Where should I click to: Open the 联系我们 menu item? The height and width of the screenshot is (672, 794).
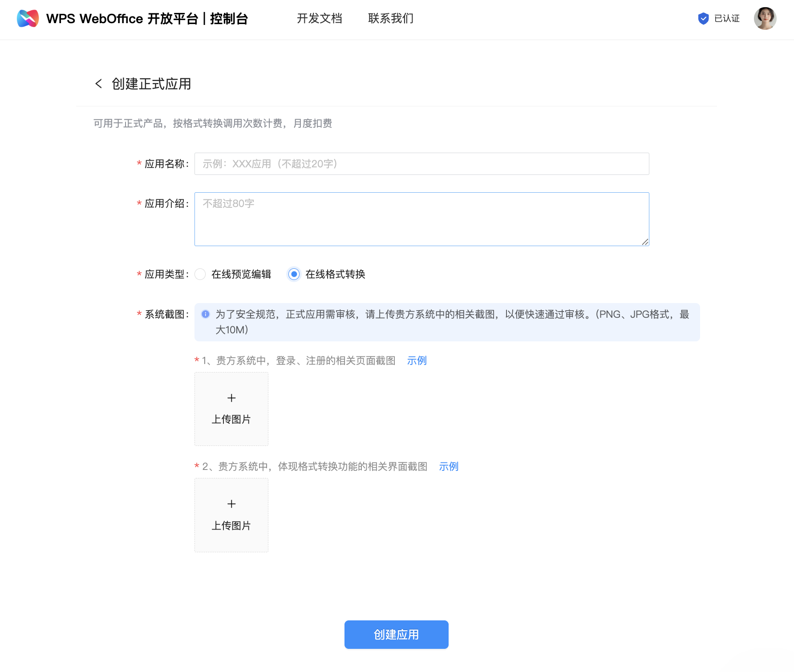click(391, 19)
